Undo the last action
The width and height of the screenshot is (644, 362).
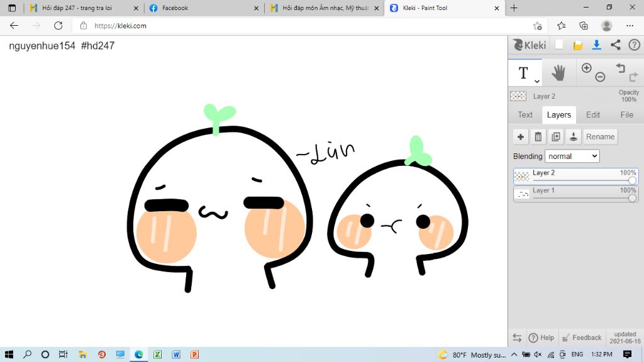[620, 68]
